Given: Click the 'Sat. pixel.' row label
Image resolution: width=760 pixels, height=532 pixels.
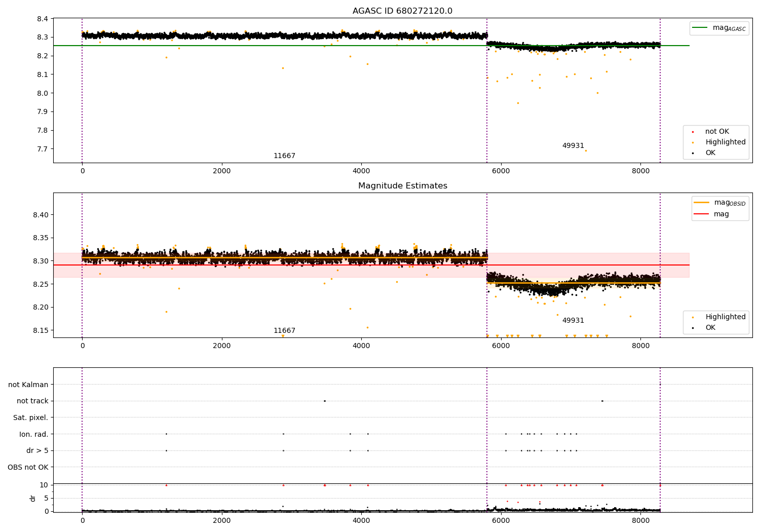Looking at the screenshot, I should click(x=31, y=418).
